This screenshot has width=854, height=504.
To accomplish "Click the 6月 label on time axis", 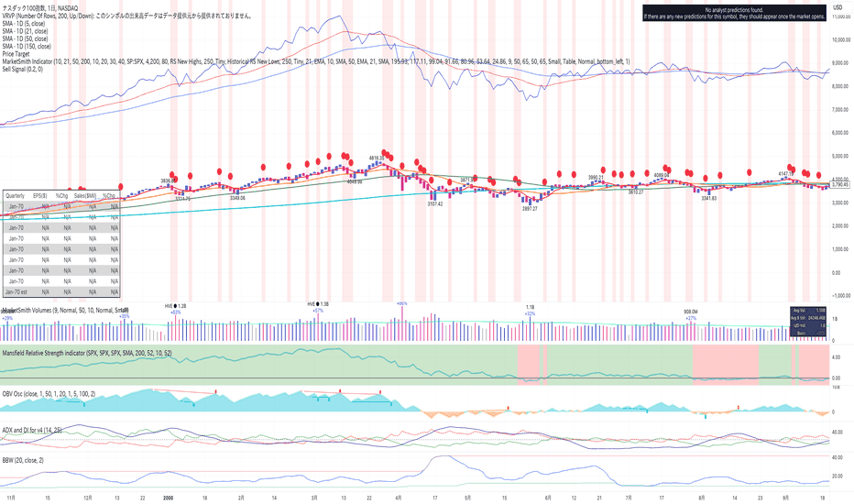I will tap(548, 498).
